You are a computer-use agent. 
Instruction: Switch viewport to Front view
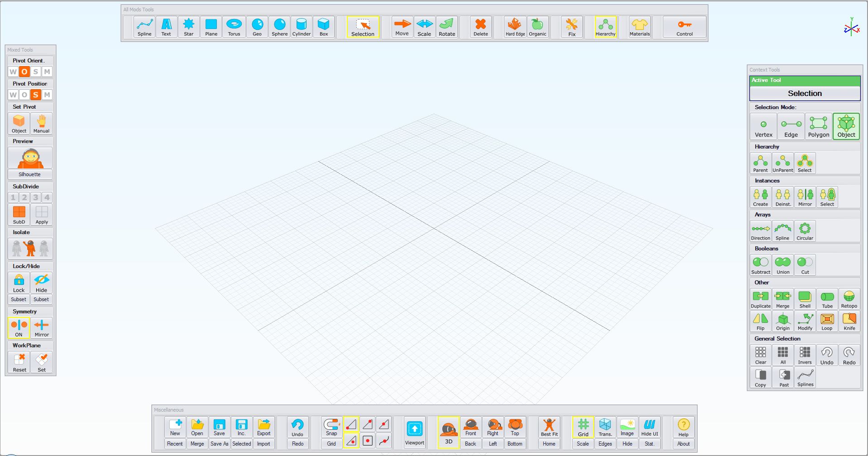coord(471,427)
